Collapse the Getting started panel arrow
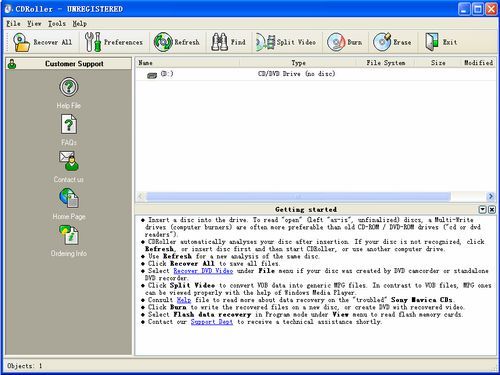500x375 pixels. (482, 209)
